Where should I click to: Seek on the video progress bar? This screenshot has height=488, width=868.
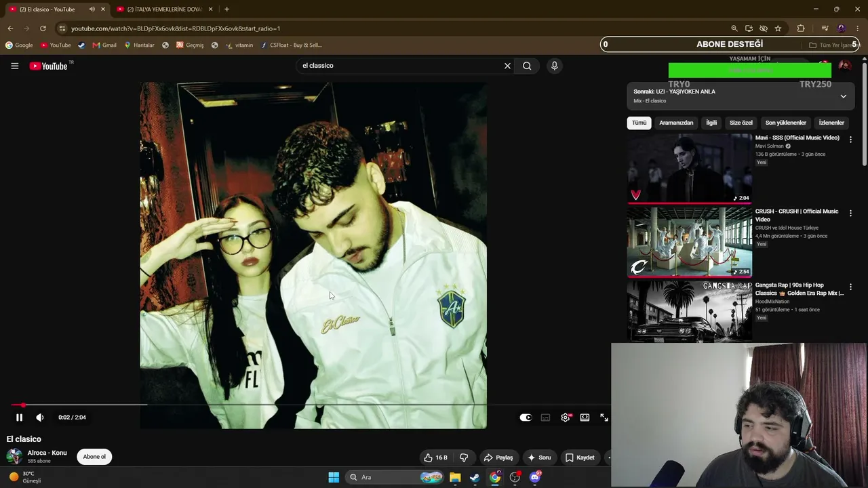pyautogui.click(x=311, y=405)
